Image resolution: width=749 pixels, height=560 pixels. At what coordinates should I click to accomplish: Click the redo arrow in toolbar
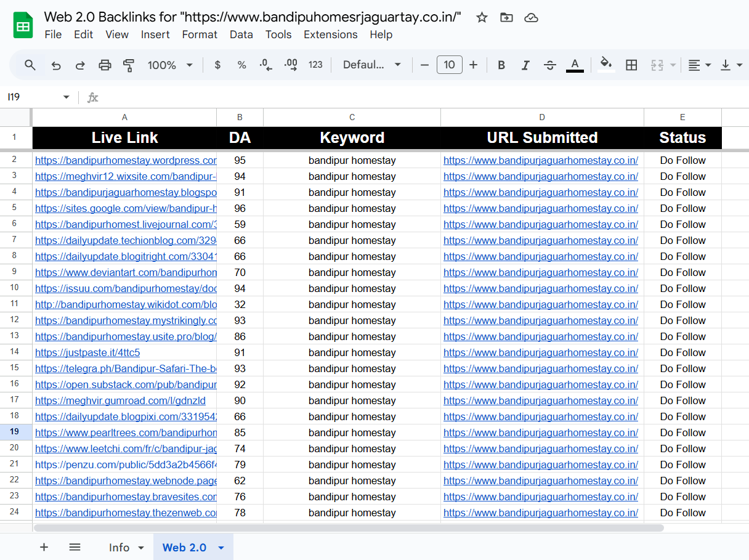tap(80, 65)
